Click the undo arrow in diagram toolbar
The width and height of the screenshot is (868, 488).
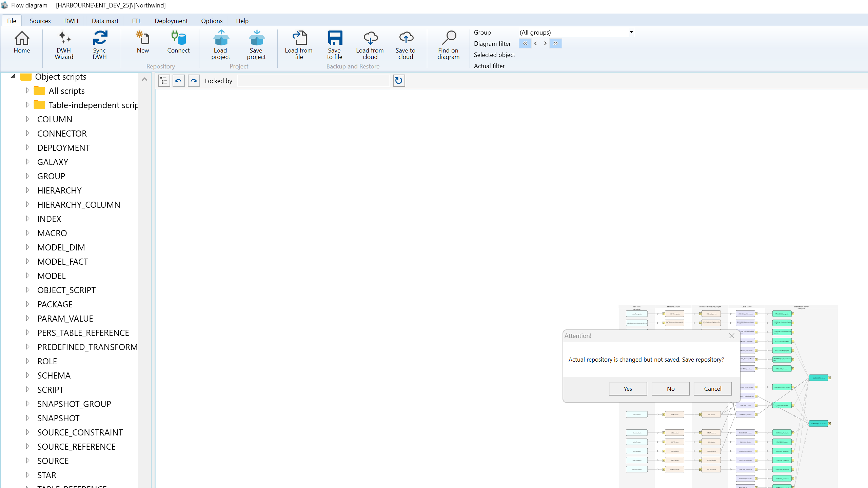179,81
